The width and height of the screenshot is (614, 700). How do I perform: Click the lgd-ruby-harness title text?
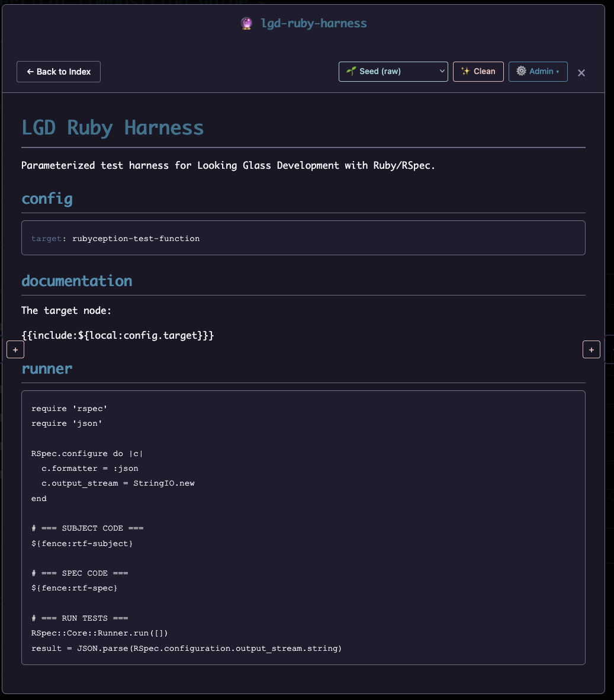314,24
